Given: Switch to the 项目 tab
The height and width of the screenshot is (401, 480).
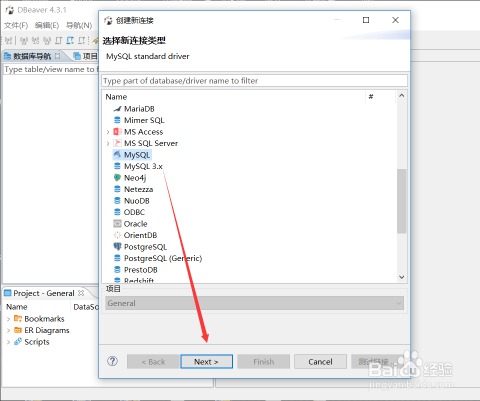Looking at the screenshot, I should [x=85, y=56].
